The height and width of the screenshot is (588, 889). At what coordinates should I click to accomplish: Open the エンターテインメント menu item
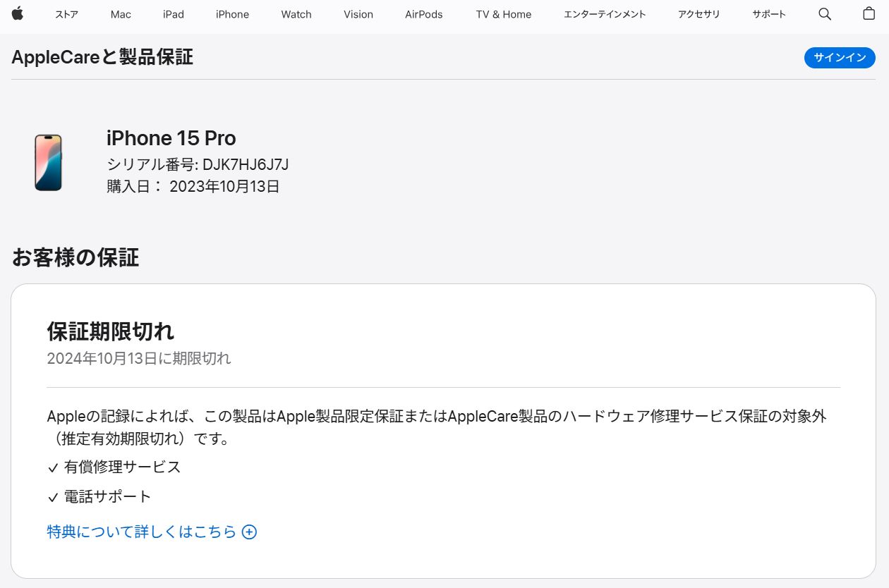(x=605, y=15)
